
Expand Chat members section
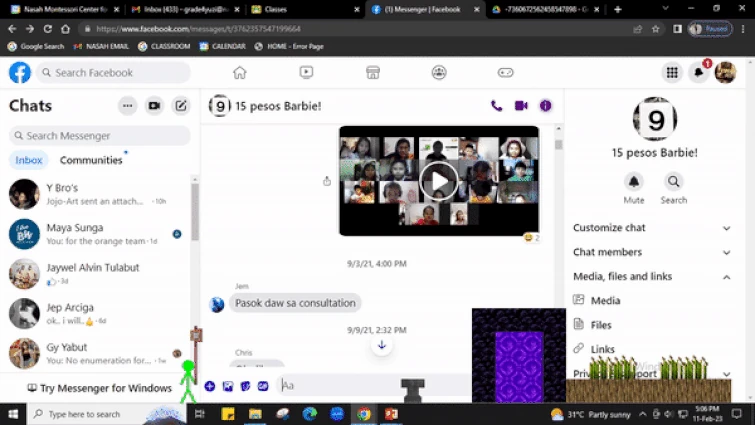pos(652,252)
